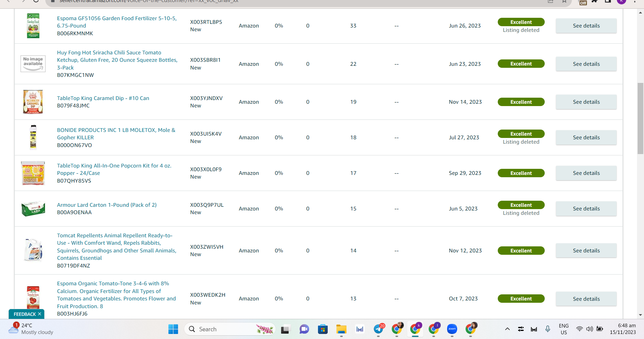Screen dimensions: 644x339
Task: Open TableTop King All-In-One Popcorn Kit link
Action: tap(114, 169)
